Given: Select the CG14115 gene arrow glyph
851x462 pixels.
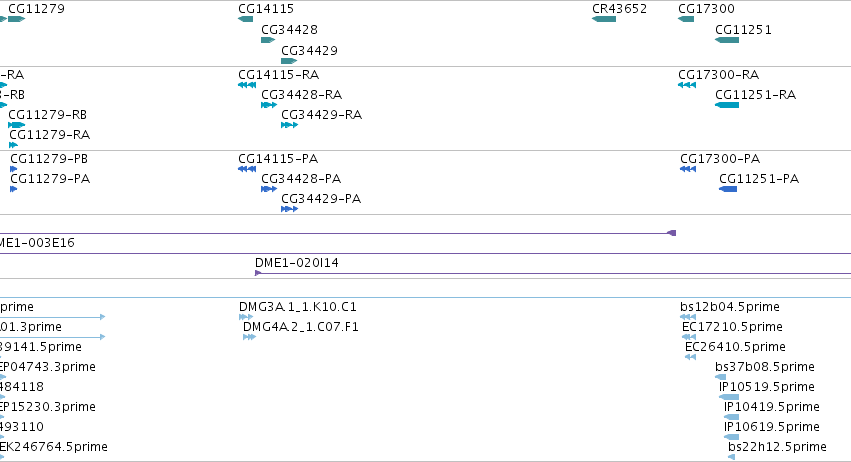Looking at the screenshot, I should tap(245, 20).
